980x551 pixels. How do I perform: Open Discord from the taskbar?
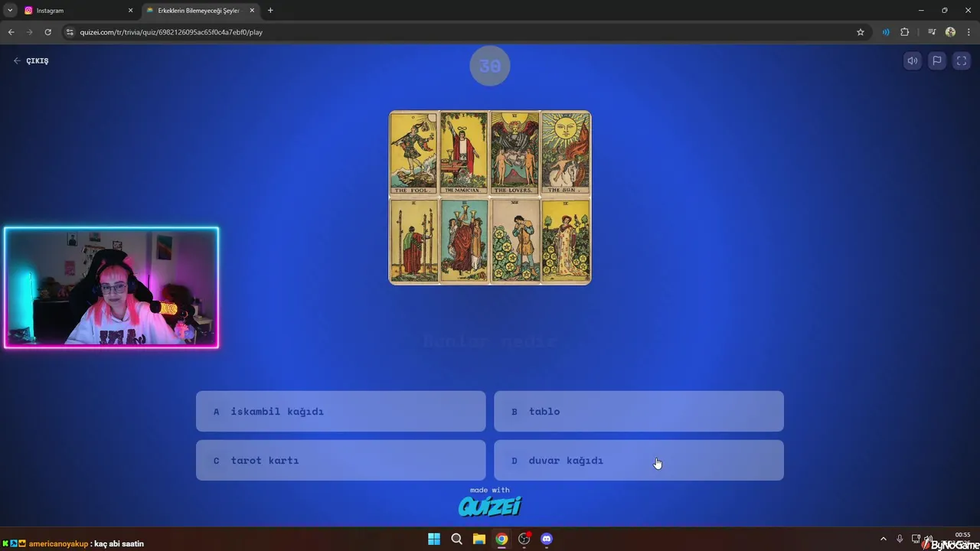tap(547, 539)
